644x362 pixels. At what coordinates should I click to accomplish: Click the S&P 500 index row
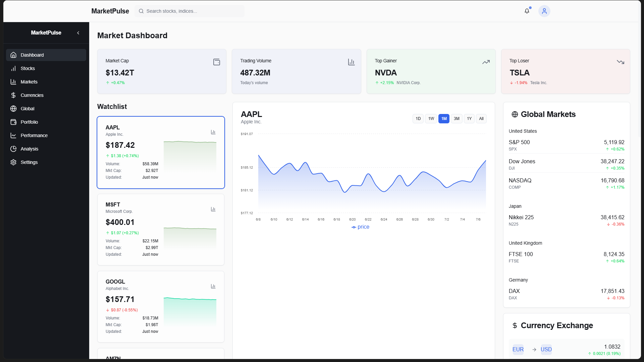coord(567,145)
